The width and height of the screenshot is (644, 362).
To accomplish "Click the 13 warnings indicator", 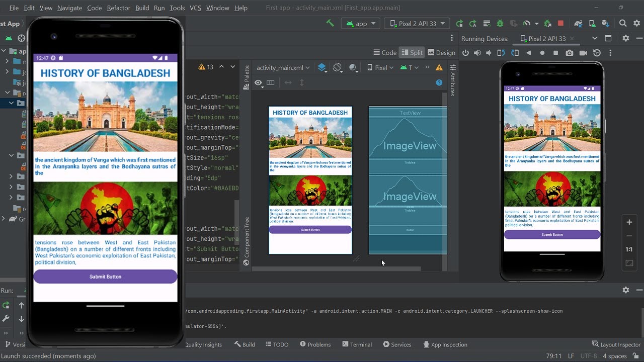I will pos(206,66).
